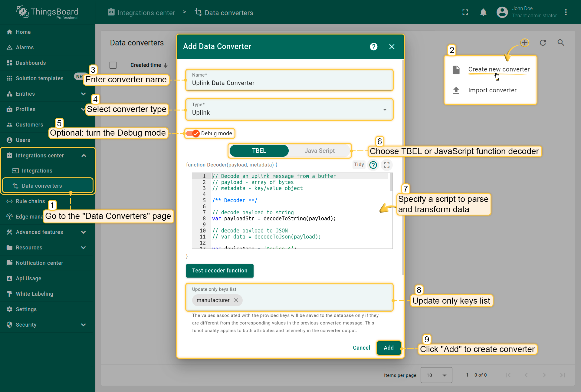Open Alarms from the sidebar
Screen dimensions: 581x392
coord(47,48)
